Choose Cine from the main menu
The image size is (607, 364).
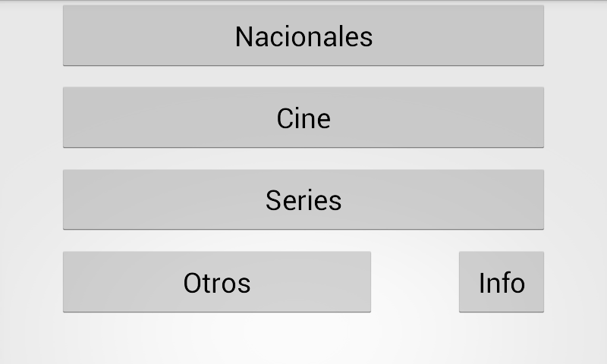point(303,118)
